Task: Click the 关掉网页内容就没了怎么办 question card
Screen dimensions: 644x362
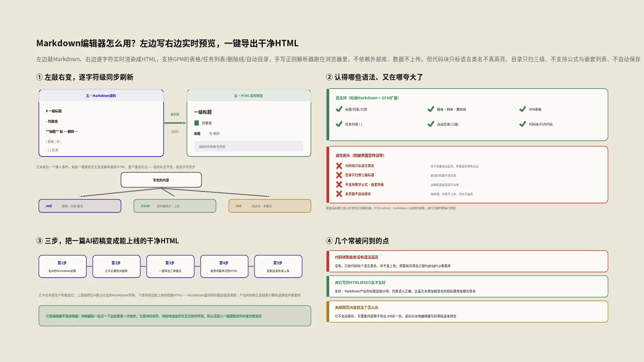Action: point(467,312)
